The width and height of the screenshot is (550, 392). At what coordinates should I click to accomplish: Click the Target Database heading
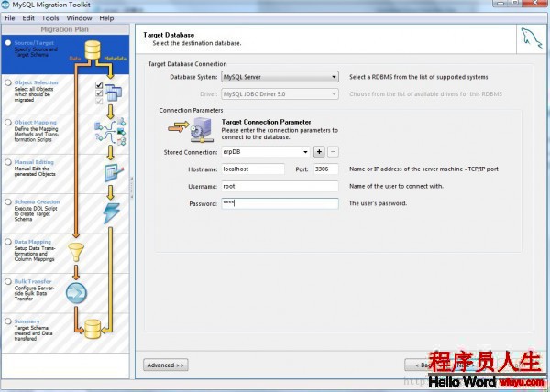(x=169, y=35)
